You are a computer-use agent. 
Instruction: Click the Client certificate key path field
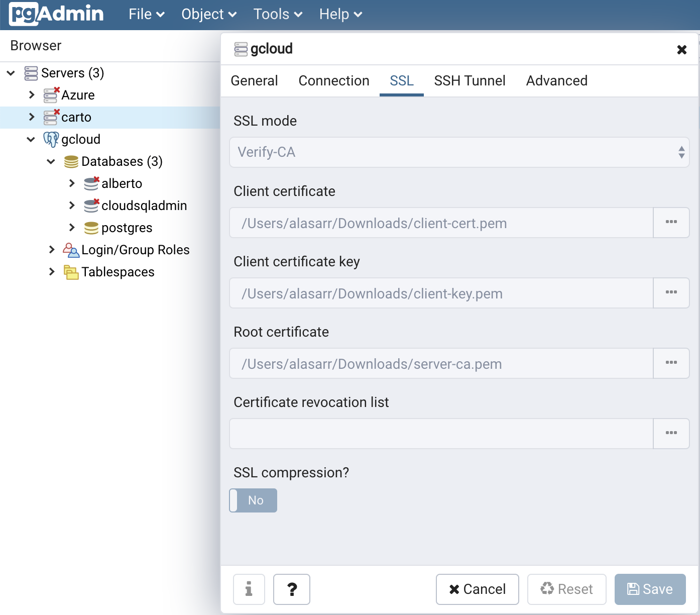click(x=441, y=293)
